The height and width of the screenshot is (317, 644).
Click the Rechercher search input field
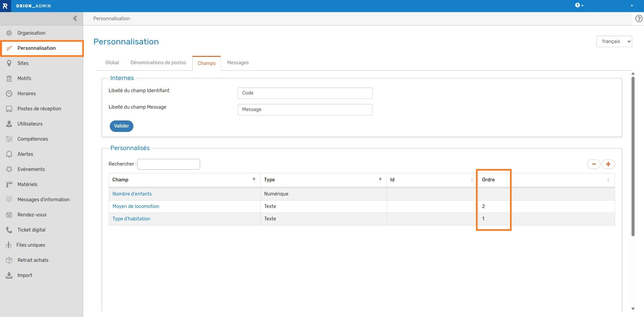coord(168,164)
